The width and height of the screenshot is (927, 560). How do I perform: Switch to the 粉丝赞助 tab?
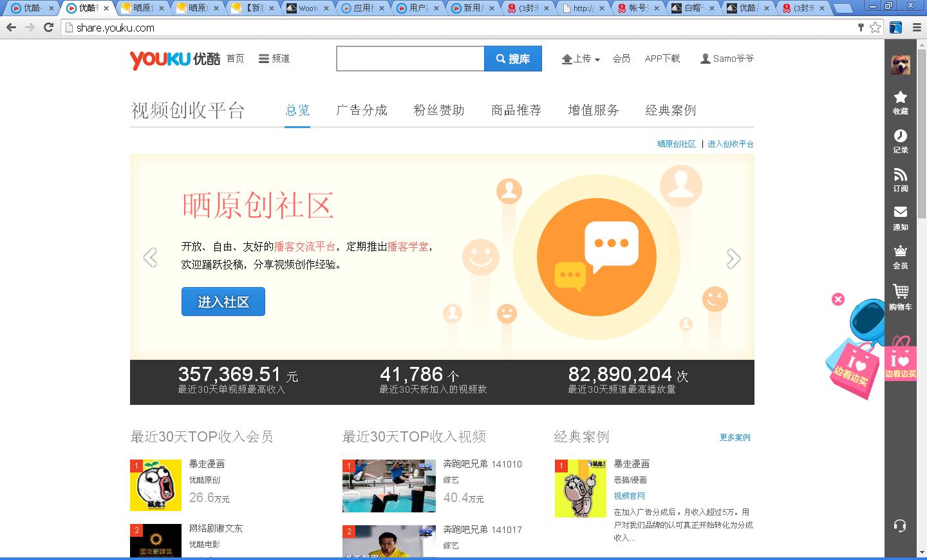(x=439, y=110)
